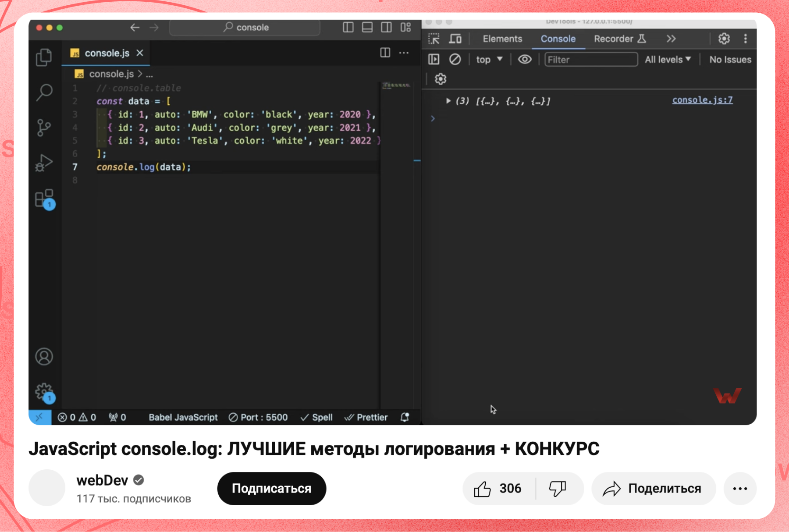Image resolution: width=789 pixels, height=532 pixels.
Task: Open the Search view in VS Code sidebar
Action: [44, 92]
